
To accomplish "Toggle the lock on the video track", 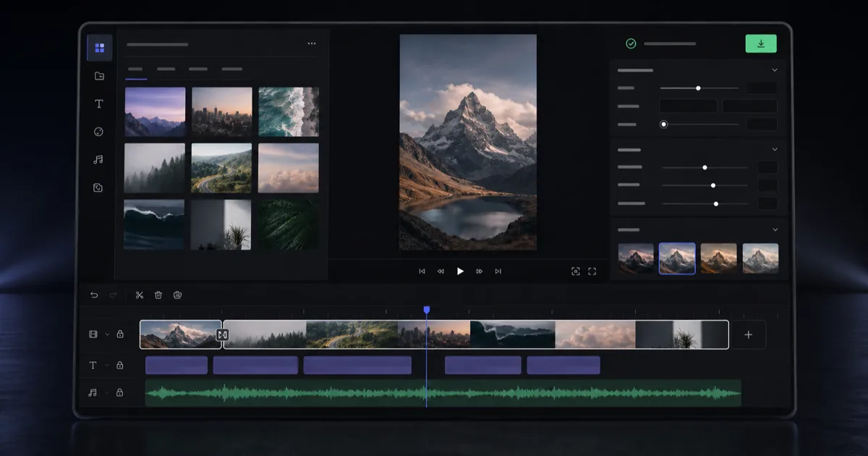I will [x=120, y=334].
